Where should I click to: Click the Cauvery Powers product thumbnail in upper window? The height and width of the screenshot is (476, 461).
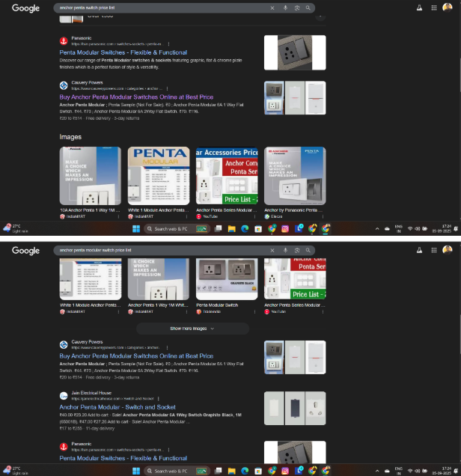click(295, 98)
